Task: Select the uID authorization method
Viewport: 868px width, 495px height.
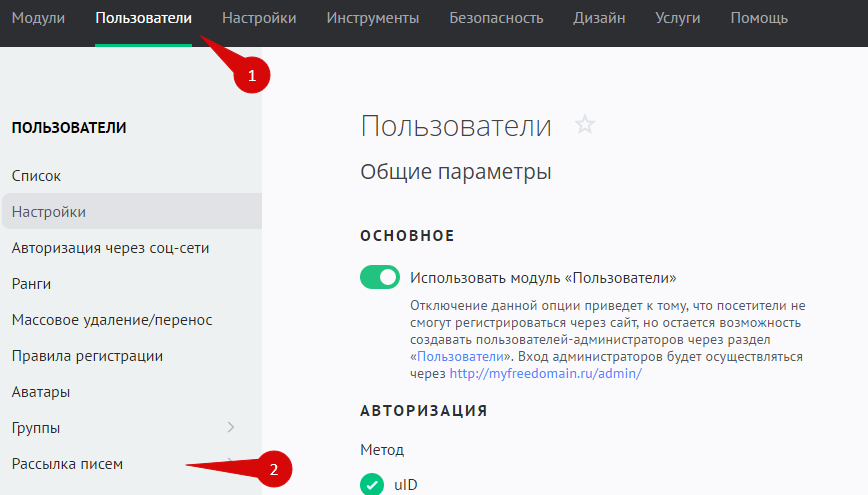Action: pyautogui.click(x=372, y=485)
